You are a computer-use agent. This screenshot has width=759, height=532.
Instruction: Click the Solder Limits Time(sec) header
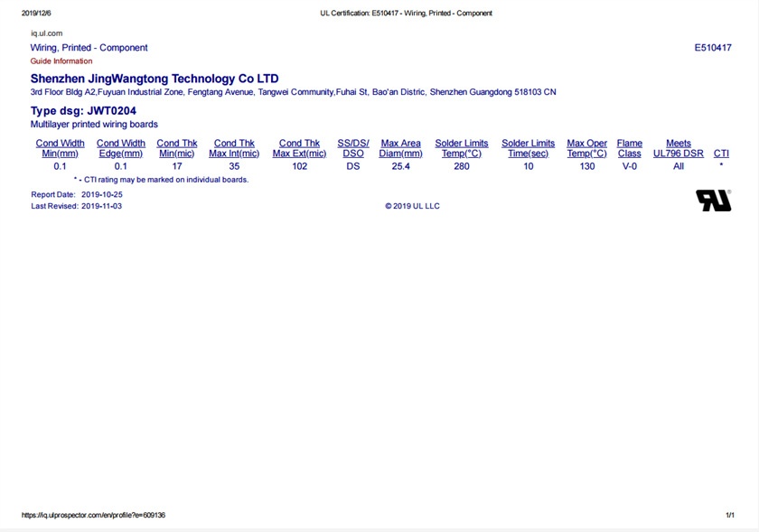point(528,148)
